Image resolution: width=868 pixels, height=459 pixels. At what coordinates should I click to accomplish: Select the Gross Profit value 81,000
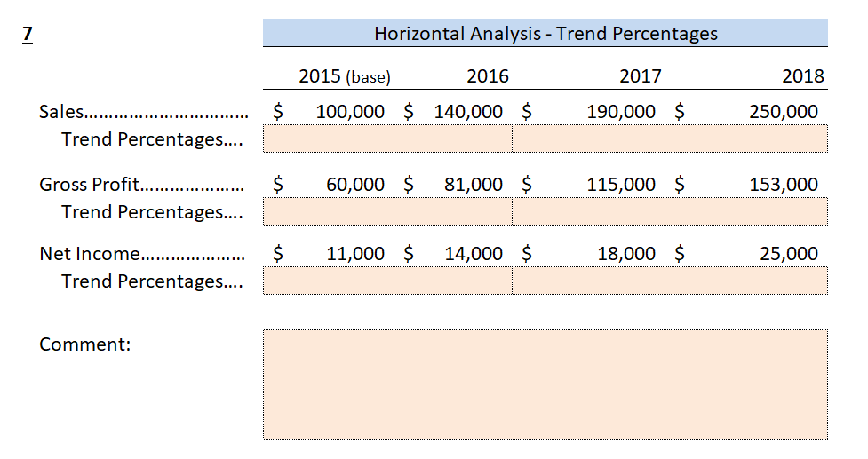point(474,184)
